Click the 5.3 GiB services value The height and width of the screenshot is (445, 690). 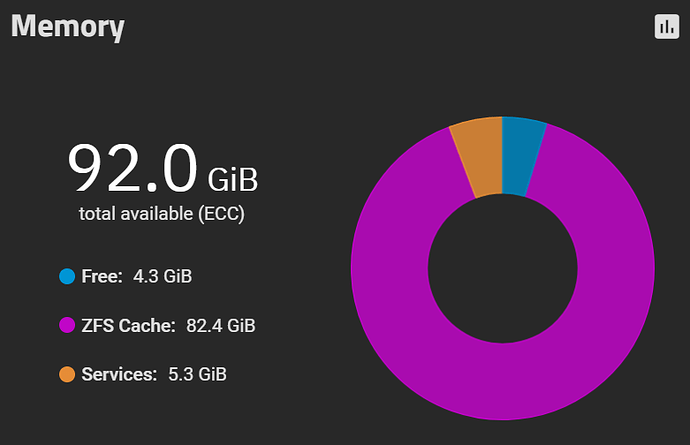pyautogui.click(x=197, y=375)
